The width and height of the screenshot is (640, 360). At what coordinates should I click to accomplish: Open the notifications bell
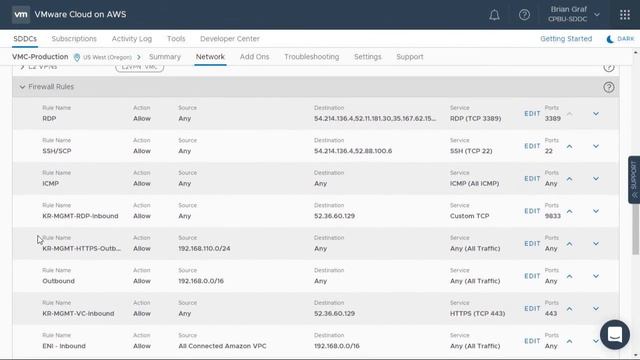click(x=494, y=15)
